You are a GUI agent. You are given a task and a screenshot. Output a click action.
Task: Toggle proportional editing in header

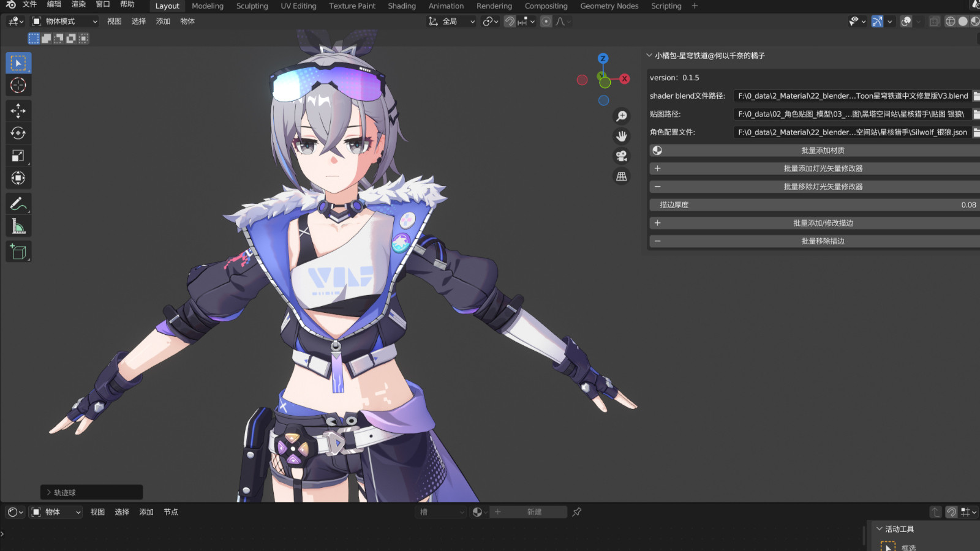[x=546, y=21]
